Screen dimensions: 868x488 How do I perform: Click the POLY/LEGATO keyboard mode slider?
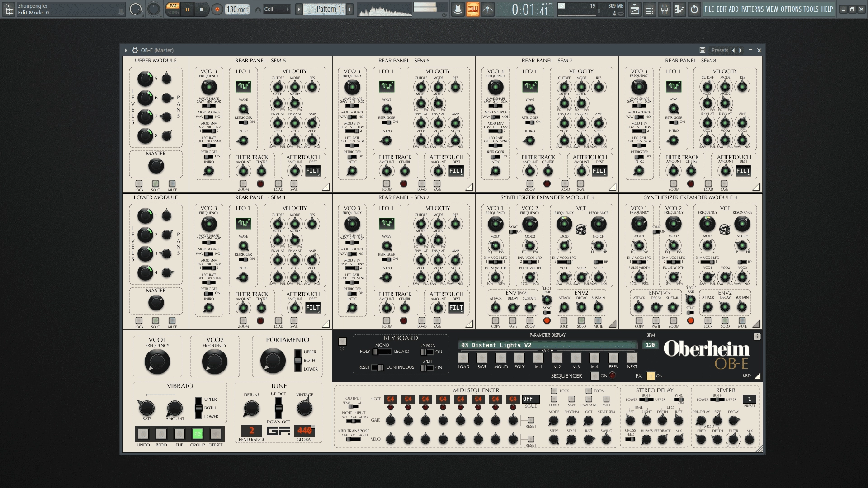point(382,352)
